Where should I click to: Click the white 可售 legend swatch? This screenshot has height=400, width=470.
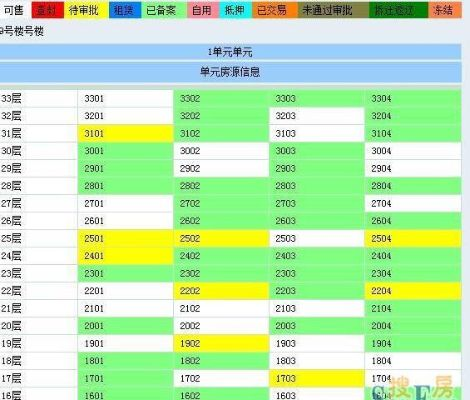(15, 10)
